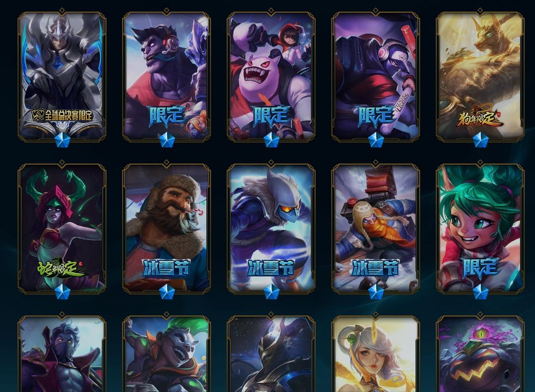The image size is (535, 392).
Task: Open the silver-haired girl with golden horn card
Action: [375, 353]
